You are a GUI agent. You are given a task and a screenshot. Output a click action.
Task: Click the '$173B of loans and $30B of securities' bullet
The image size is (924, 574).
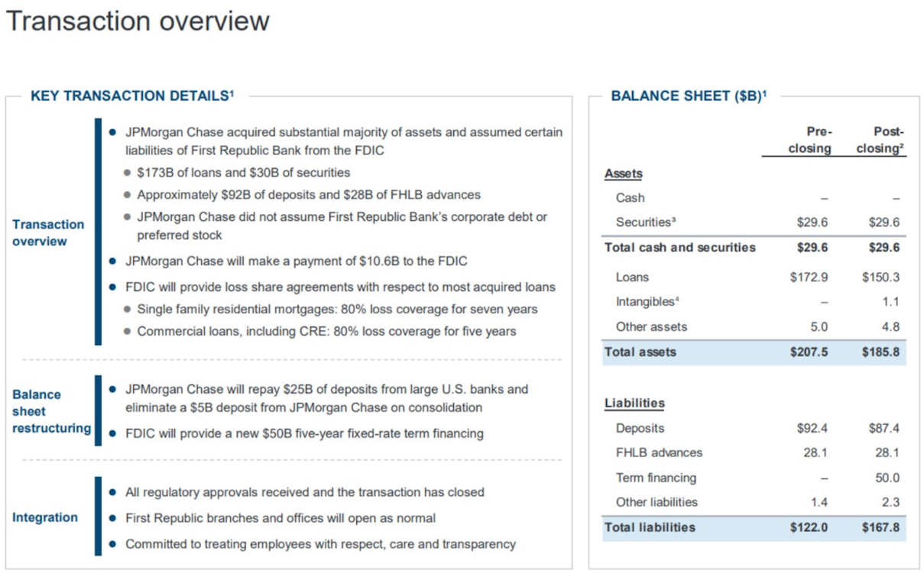point(243,173)
